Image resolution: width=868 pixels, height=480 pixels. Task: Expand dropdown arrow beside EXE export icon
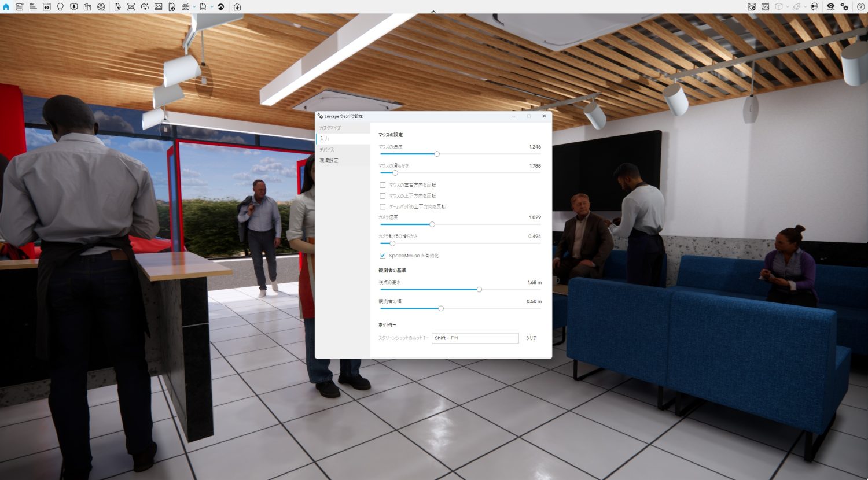211,8
